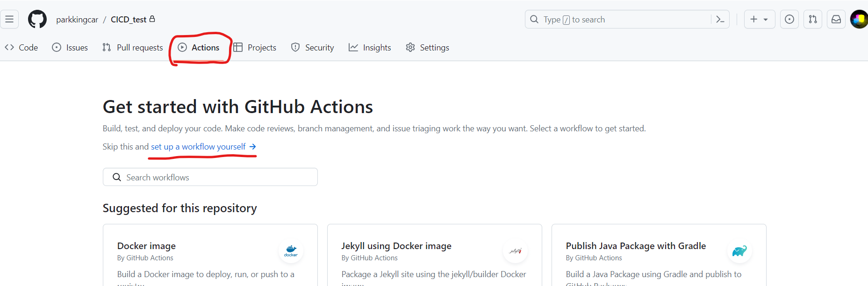868x286 pixels.
Task: Open the hamburger navigation menu
Action: click(9, 20)
